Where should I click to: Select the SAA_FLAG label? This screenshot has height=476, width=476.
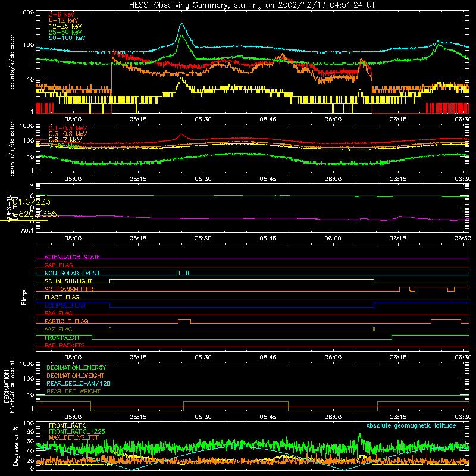58,313
